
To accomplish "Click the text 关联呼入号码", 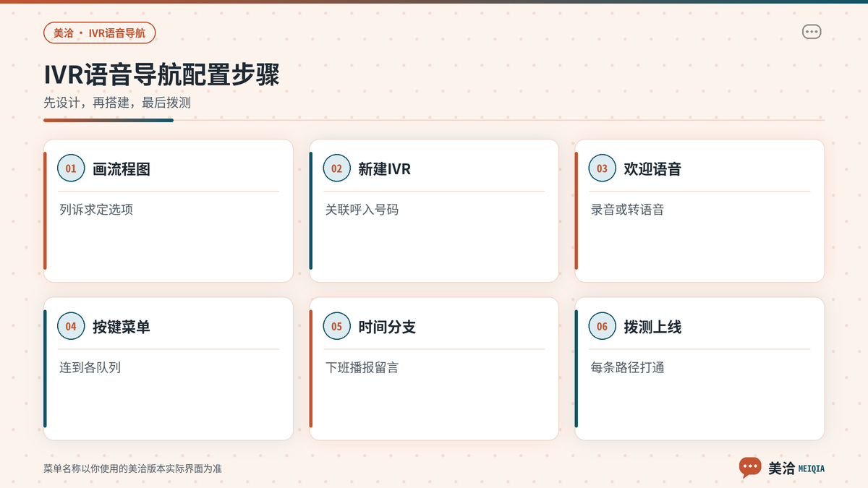I will click(x=362, y=210).
